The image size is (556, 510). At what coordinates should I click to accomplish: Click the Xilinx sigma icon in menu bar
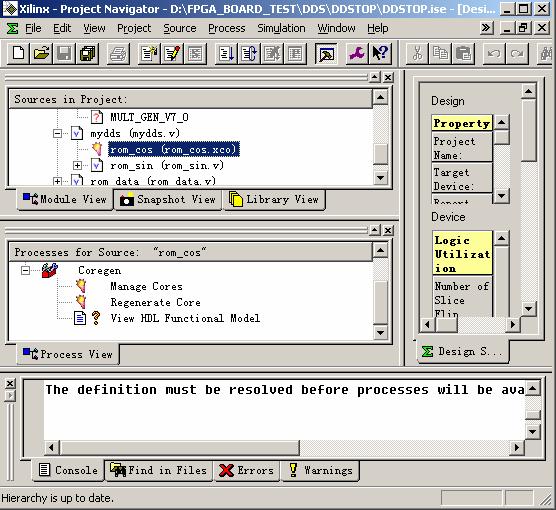12,28
